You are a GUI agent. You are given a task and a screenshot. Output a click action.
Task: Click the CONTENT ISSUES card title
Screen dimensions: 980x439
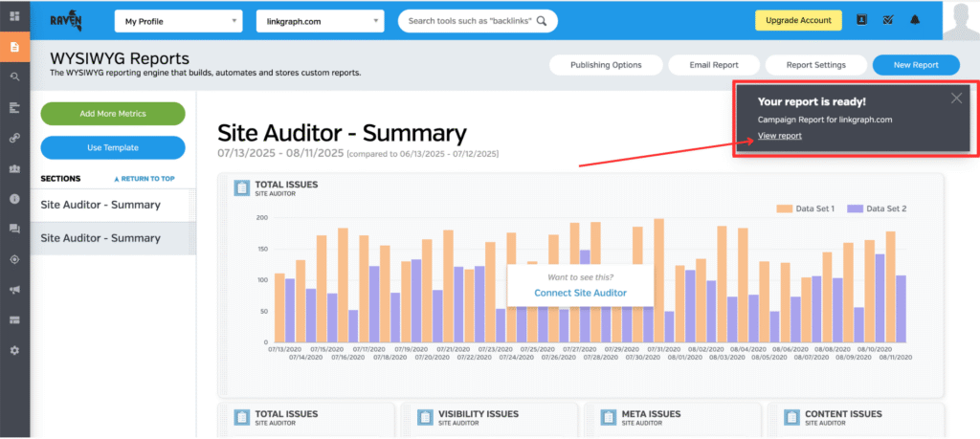point(843,414)
